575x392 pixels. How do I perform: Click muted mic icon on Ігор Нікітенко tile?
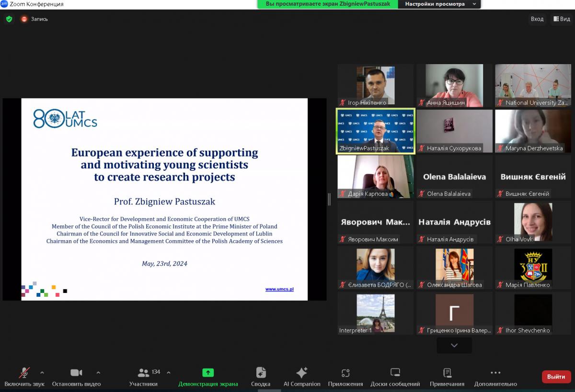[x=343, y=102]
